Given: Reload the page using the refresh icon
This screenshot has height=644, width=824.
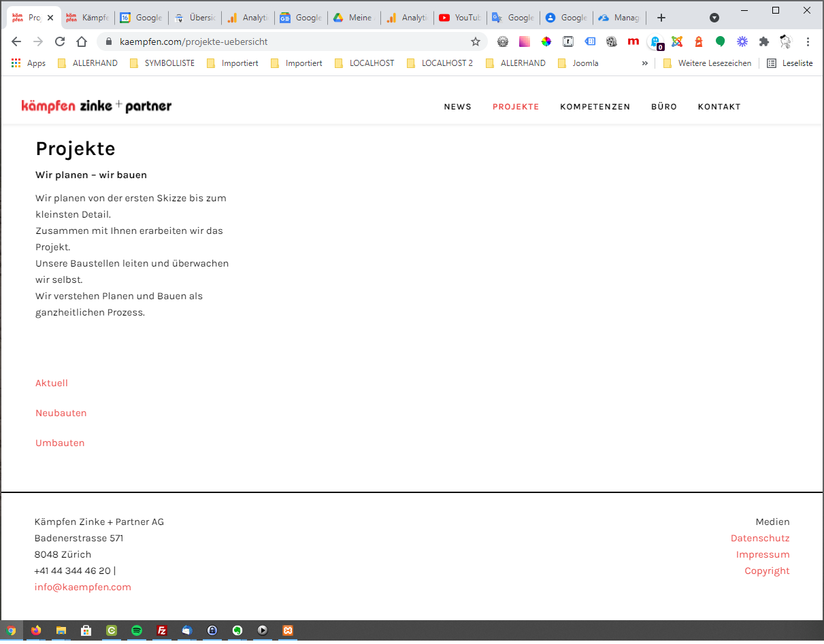Looking at the screenshot, I should (x=60, y=41).
